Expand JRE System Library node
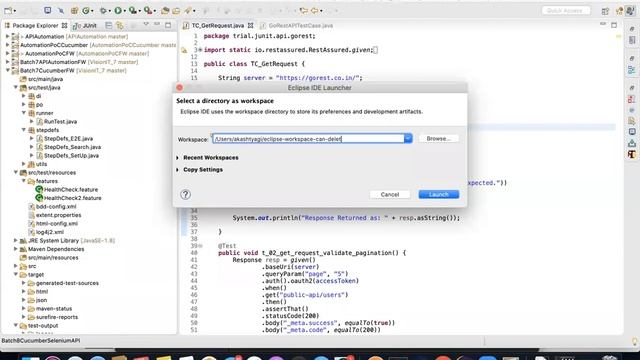640x360 pixels. pyautogui.click(x=16, y=241)
